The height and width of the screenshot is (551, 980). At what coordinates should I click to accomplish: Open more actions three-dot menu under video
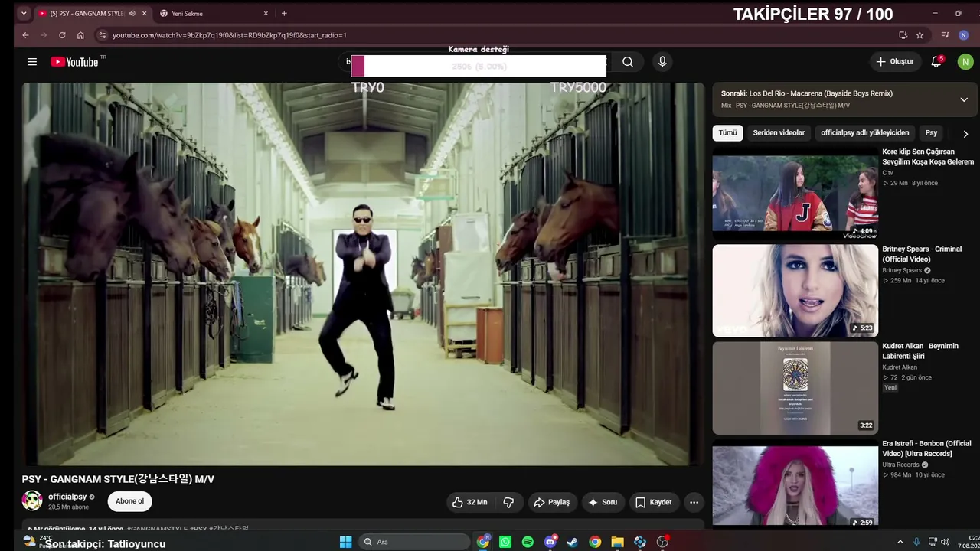click(x=694, y=502)
